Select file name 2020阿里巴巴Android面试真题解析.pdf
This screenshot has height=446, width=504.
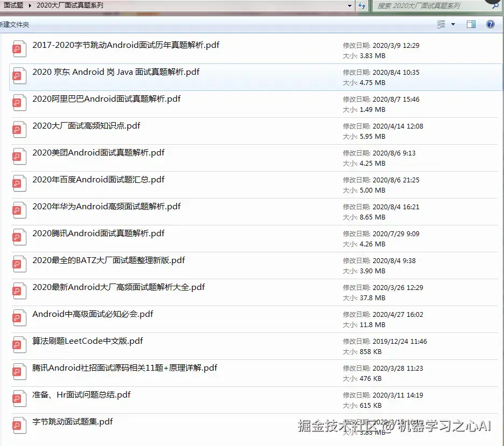pos(107,99)
